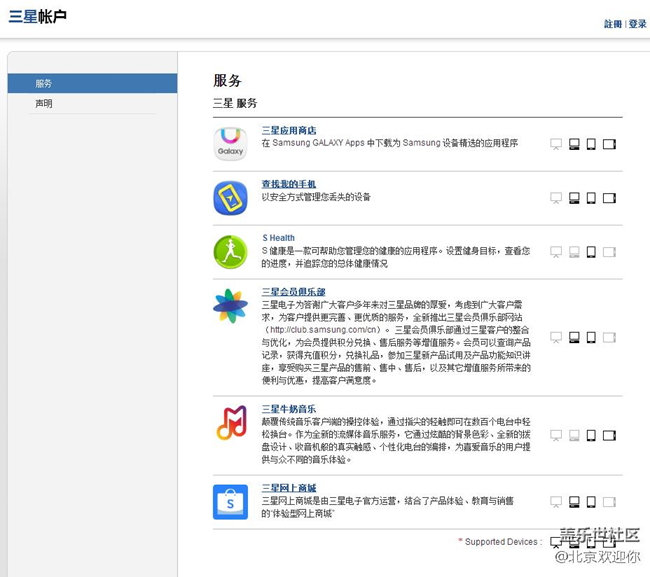Image resolution: width=650 pixels, height=577 pixels.
Task: Click the 登录 link in the header
Action: click(x=637, y=24)
